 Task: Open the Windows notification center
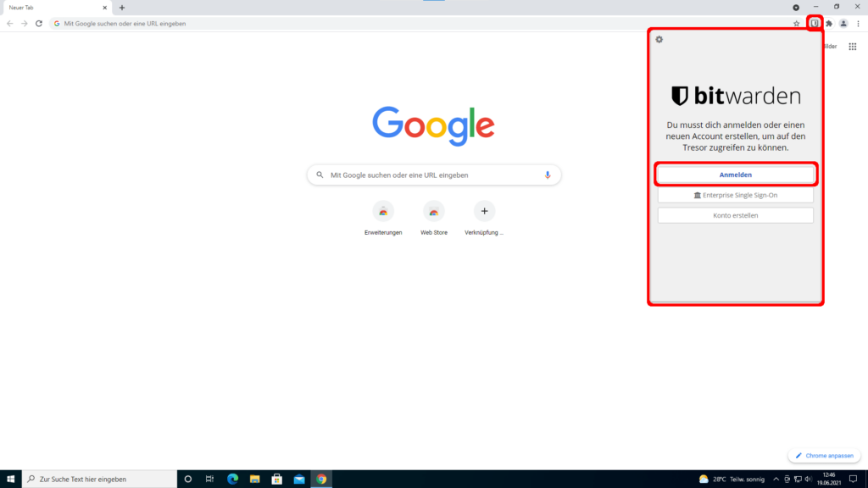853,480
